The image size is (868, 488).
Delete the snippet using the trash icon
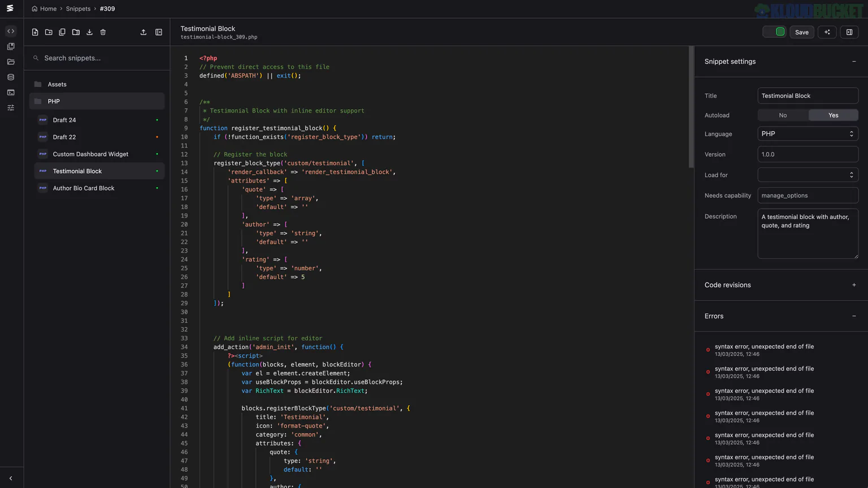[x=103, y=32]
